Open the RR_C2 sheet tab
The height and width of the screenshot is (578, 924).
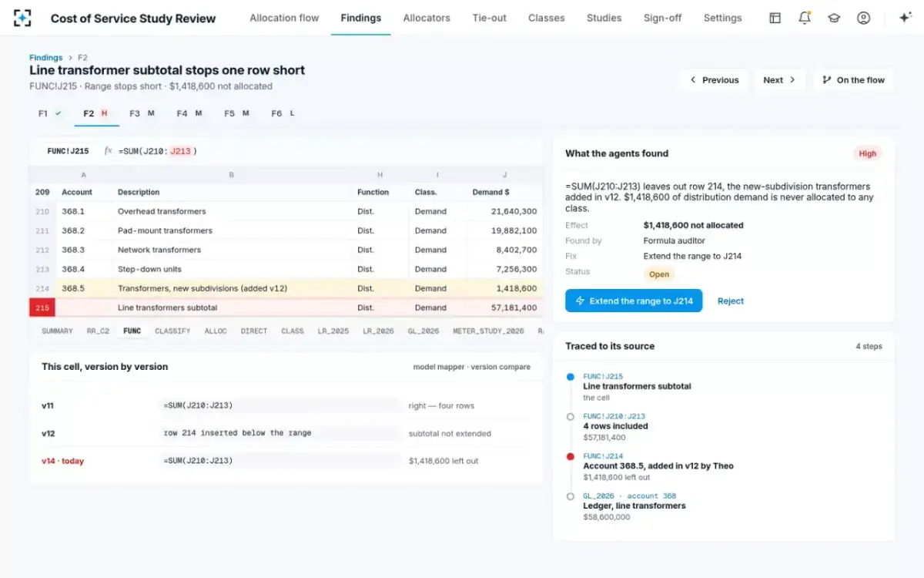point(98,331)
